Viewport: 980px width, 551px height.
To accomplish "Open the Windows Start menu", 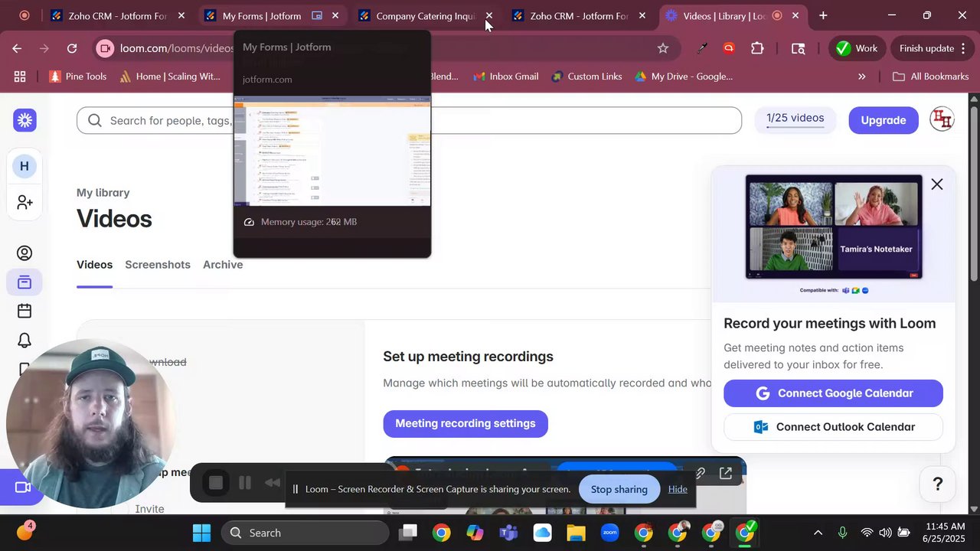I will (x=201, y=533).
